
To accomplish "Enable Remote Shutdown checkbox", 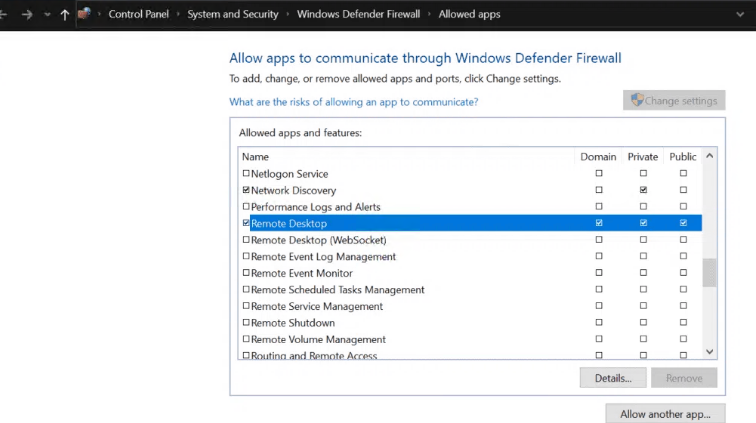I will click(246, 322).
